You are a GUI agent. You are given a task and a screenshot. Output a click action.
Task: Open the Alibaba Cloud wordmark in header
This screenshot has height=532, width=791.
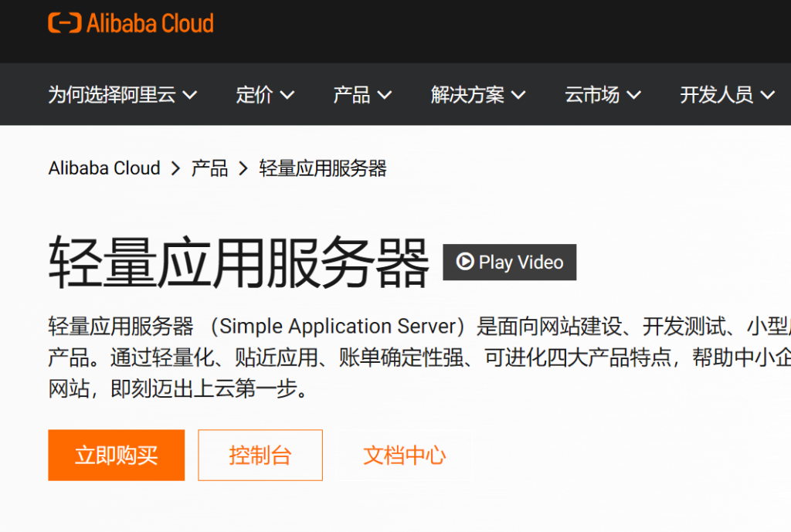[x=150, y=23]
